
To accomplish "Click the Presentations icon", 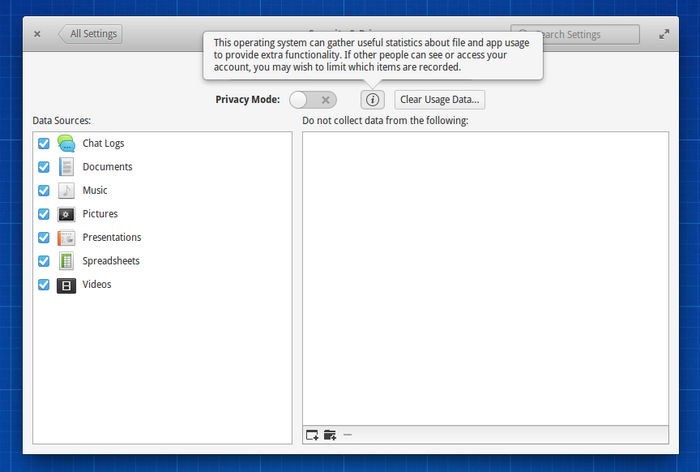I will coord(67,238).
